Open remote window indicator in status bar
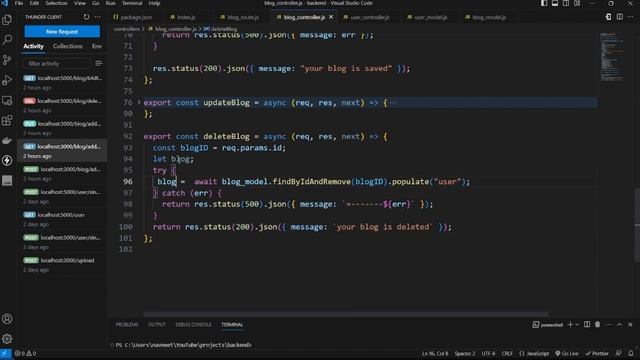 point(6,353)
